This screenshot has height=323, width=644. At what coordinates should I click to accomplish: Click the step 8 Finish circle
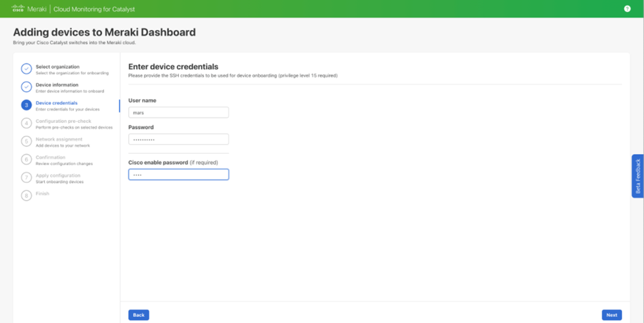click(26, 196)
